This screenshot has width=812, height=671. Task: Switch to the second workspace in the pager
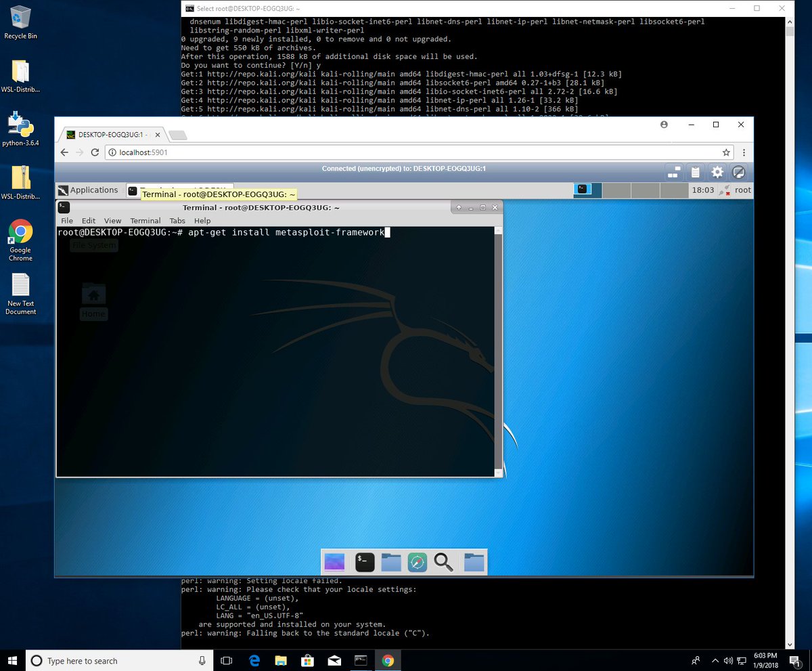616,190
